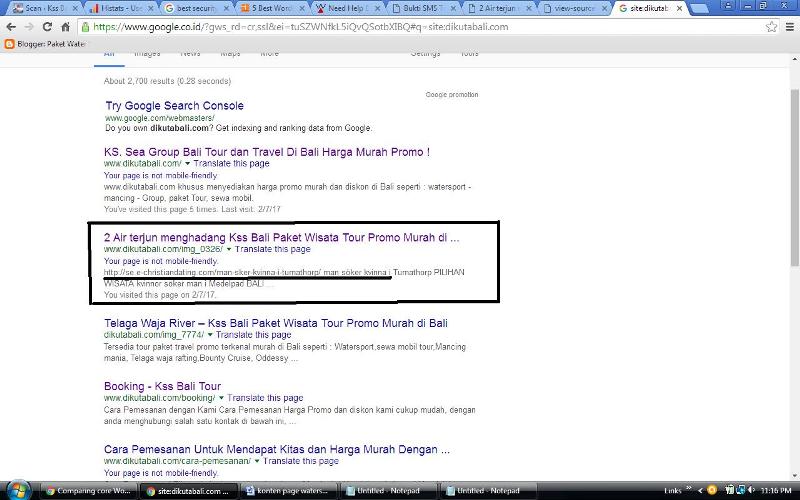The image size is (800, 500).
Task: Click the network tray icon
Action: click(x=740, y=491)
